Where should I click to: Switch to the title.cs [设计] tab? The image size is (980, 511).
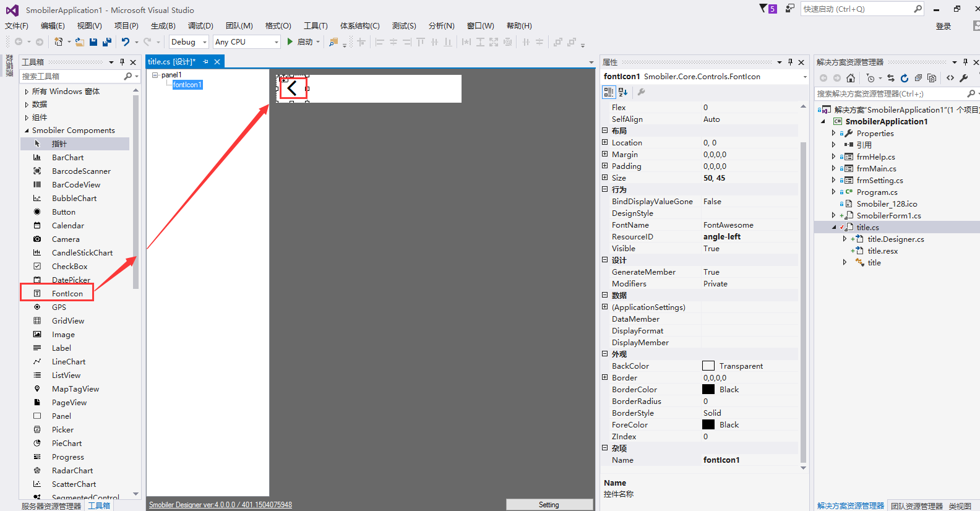click(x=171, y=62)
